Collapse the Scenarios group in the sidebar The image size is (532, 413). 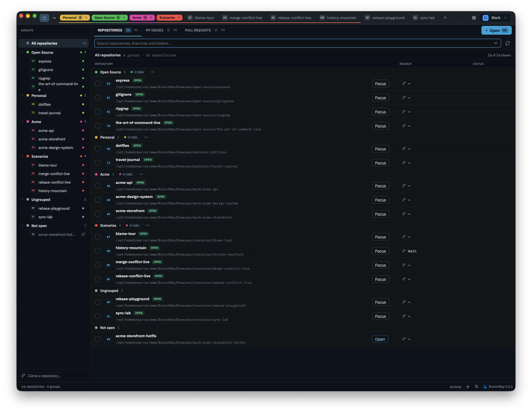click(23, 156)
